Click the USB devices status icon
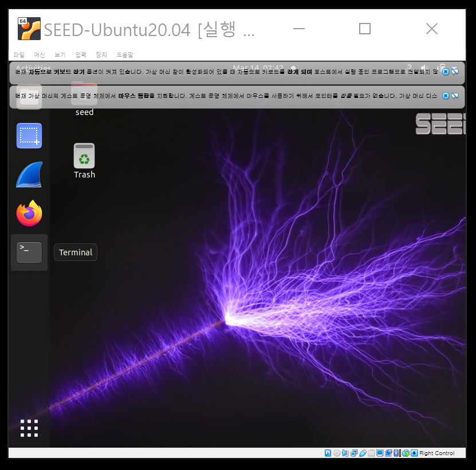The image size is (476, 470). [363, 453]
